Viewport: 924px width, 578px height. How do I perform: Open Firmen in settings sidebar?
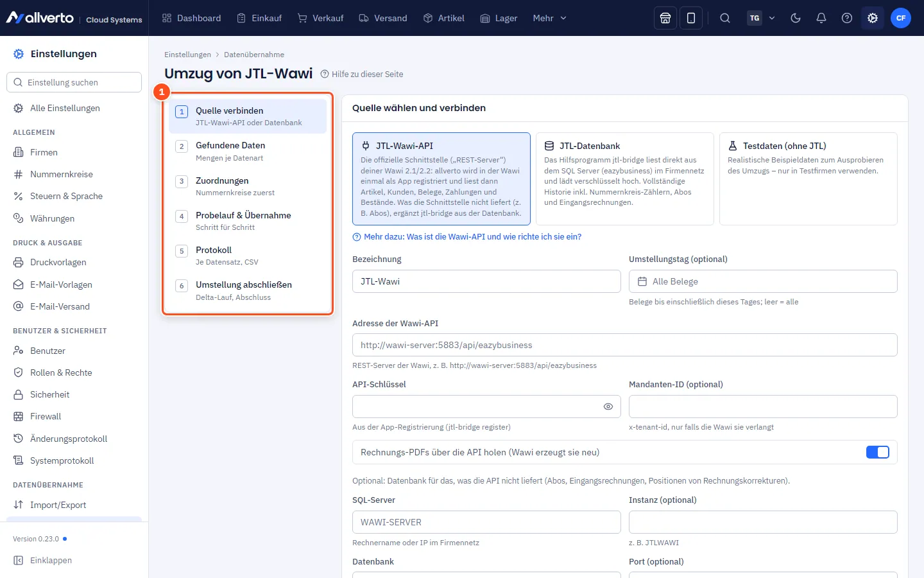(x=74, y=152)
